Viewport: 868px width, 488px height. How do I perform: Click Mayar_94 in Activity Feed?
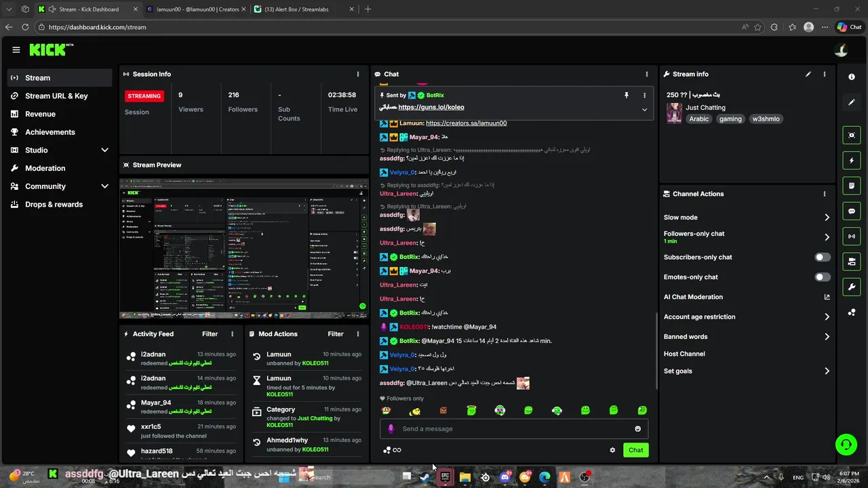click(156, 403)
